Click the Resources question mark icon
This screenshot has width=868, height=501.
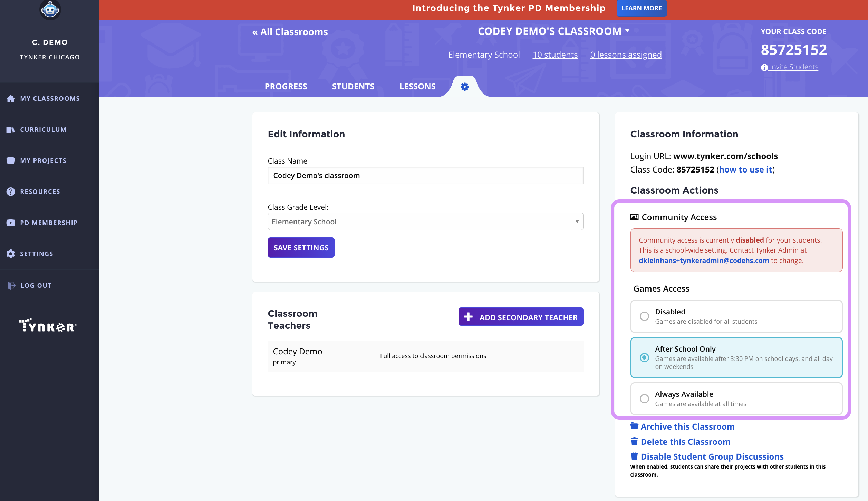tap(11, 191)
